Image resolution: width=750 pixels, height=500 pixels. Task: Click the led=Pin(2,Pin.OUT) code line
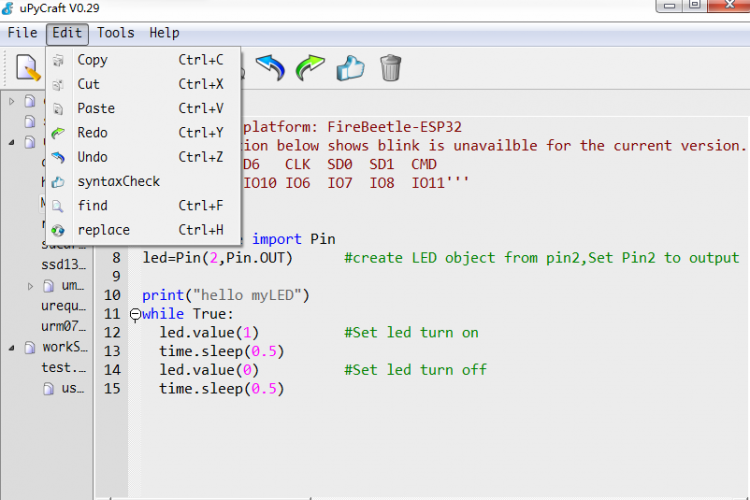tap(218, 258)
